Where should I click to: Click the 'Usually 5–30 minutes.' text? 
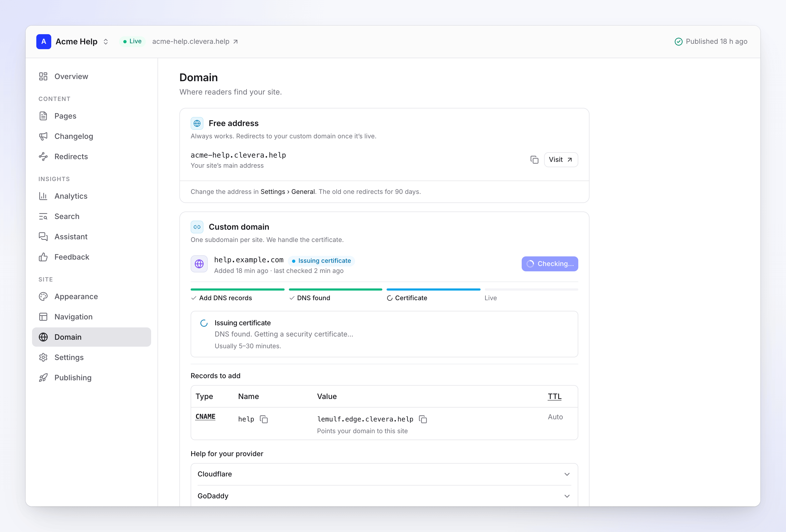[x=248, y=346]
